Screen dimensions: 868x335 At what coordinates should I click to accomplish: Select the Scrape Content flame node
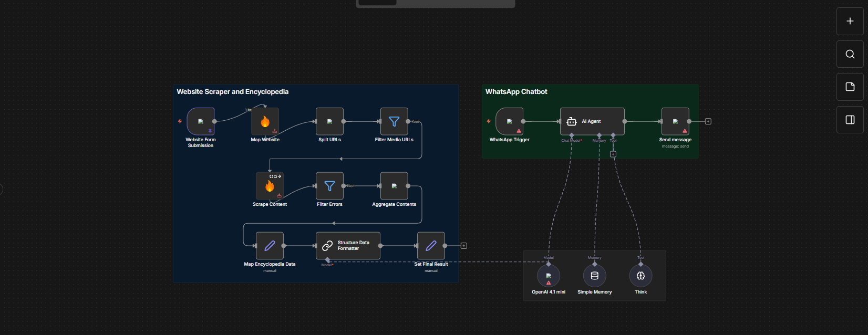pyautogui.click(x=270, y=186)
